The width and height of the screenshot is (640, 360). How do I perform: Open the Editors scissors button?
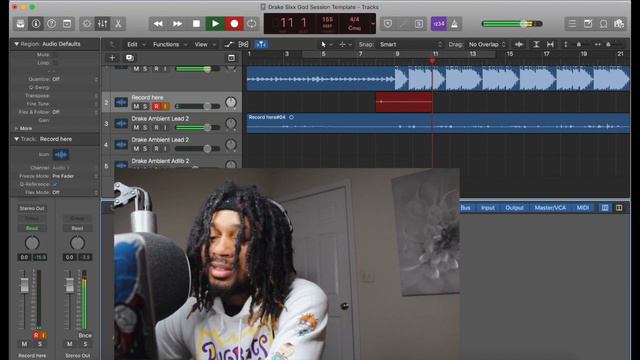coord(118,24)
